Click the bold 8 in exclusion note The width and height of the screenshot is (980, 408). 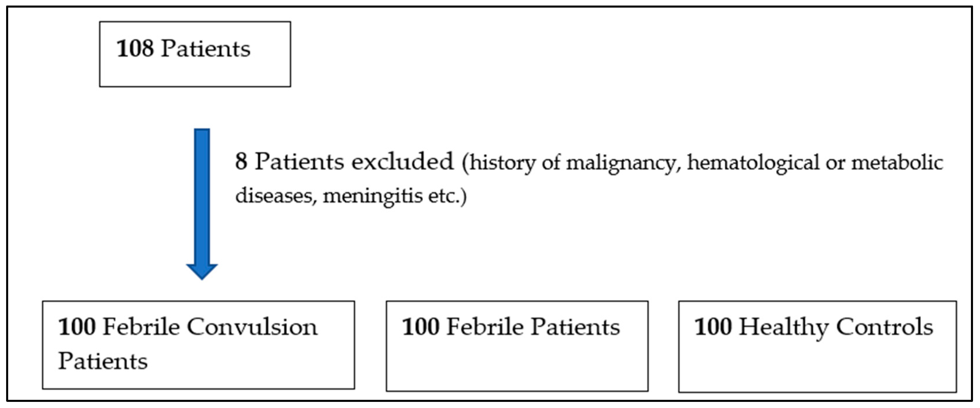click(241, 161)
